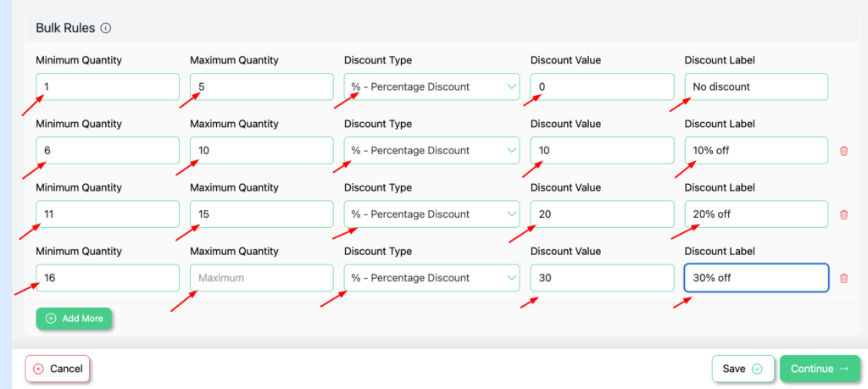
Task: Click the Continue button
Action: click(820, 369)
